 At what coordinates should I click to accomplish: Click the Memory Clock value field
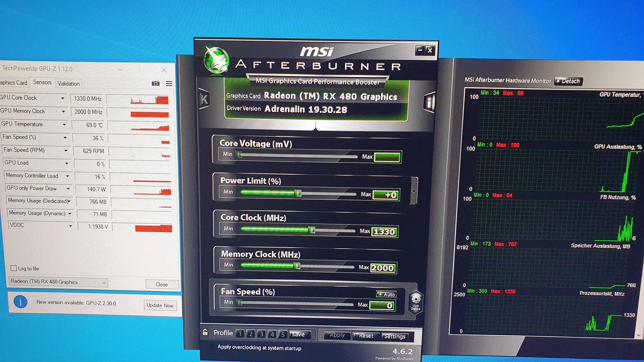coord(383,268)
